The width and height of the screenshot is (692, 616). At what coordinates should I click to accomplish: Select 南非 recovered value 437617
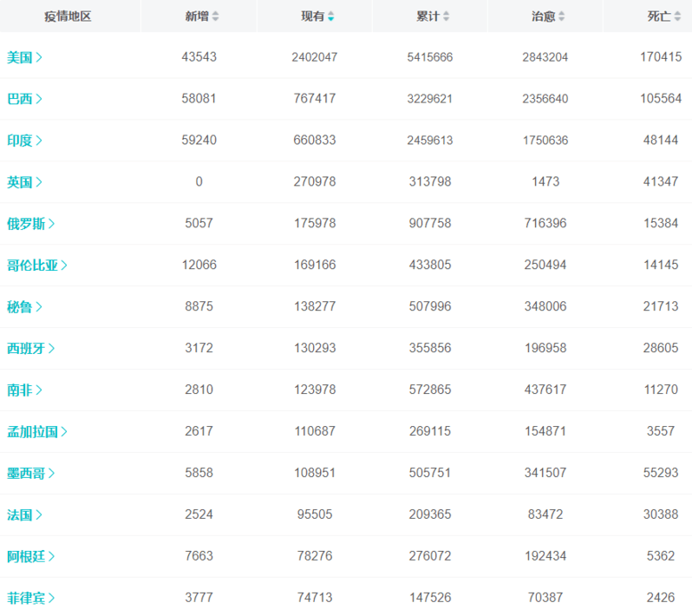pyautogui.click(x=545, y=389)
